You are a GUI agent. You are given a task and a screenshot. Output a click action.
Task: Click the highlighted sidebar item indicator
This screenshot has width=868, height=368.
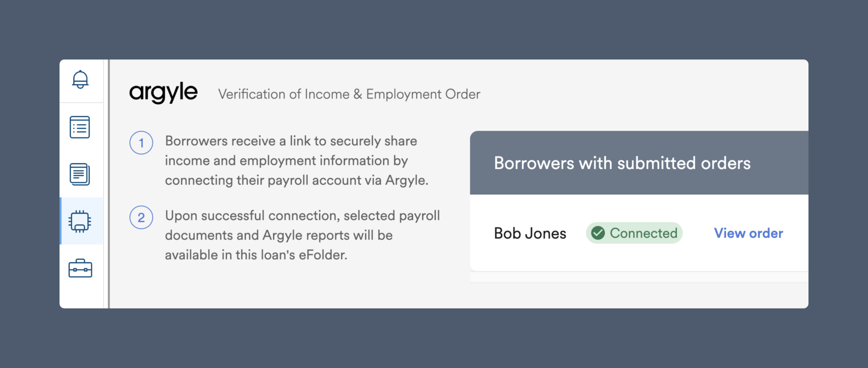point(62,221)
